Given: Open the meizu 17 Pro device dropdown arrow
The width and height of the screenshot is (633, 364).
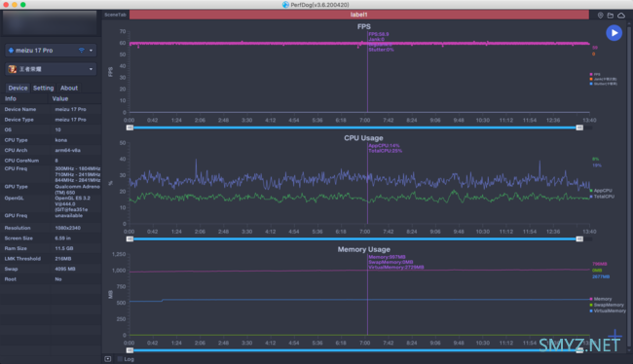Looking at the screenshot, I should (91, 51).
